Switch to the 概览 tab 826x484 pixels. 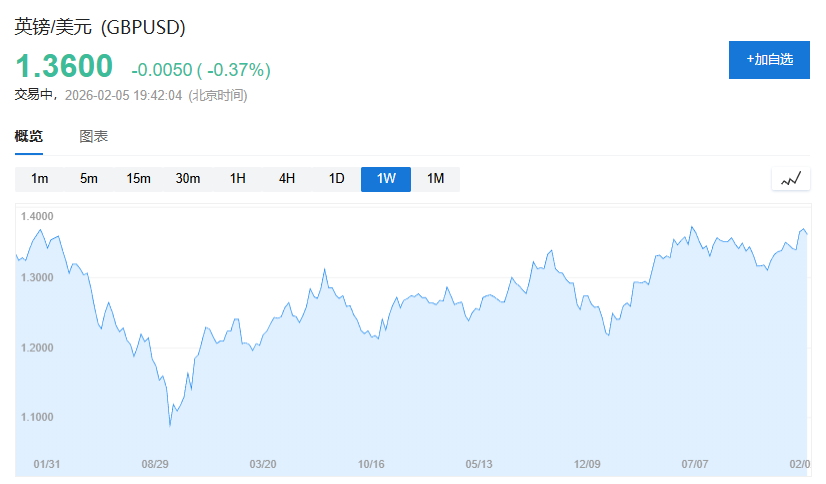click(29, 137)
